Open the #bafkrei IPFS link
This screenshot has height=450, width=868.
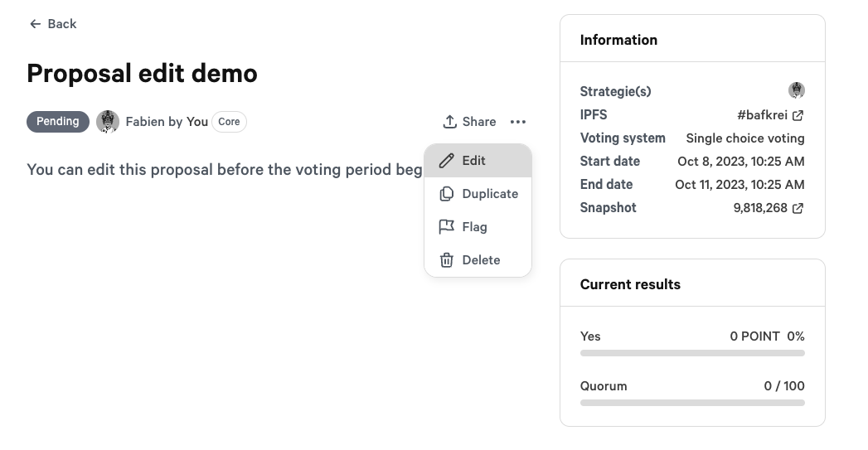762,115
